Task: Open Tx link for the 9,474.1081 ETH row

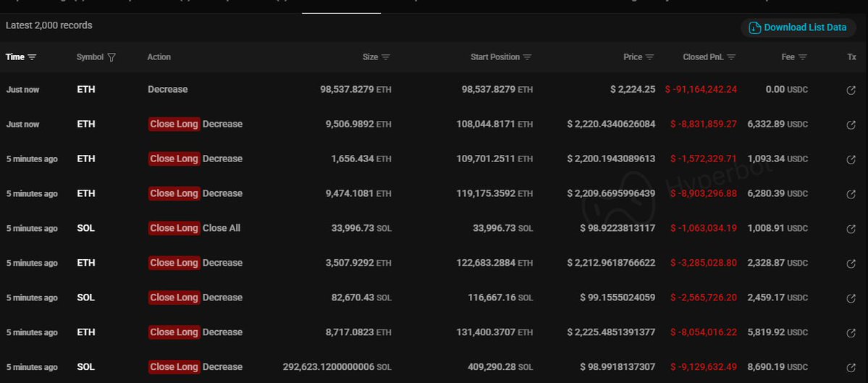Action: [851, 194]
